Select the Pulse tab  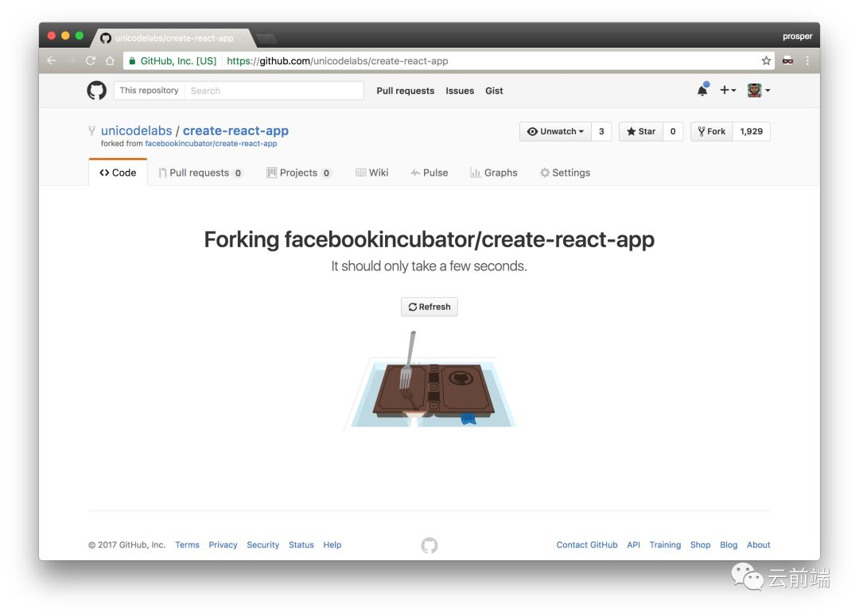pyautogui.click(x=429, y=172)
